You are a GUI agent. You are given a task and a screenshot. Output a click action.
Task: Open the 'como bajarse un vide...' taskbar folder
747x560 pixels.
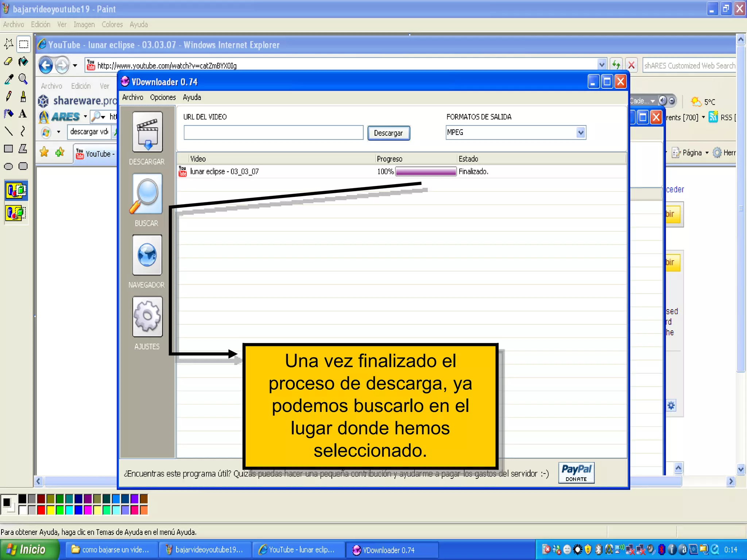click(112, 549)
